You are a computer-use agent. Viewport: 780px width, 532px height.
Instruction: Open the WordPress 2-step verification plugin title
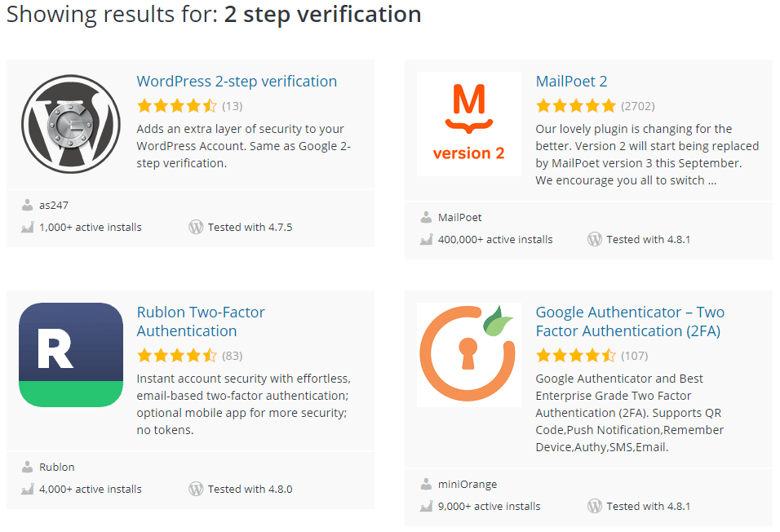coord(237,82)
